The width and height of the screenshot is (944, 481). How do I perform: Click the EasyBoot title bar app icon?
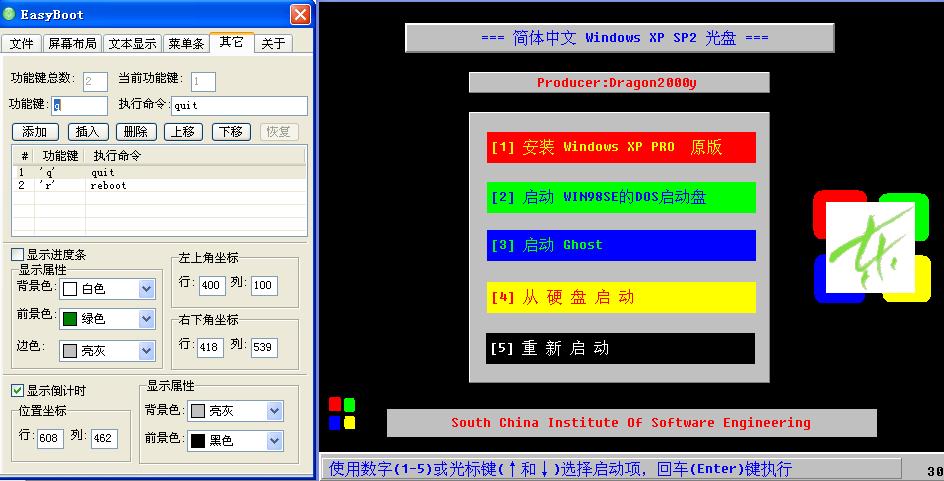pos(9,14)
